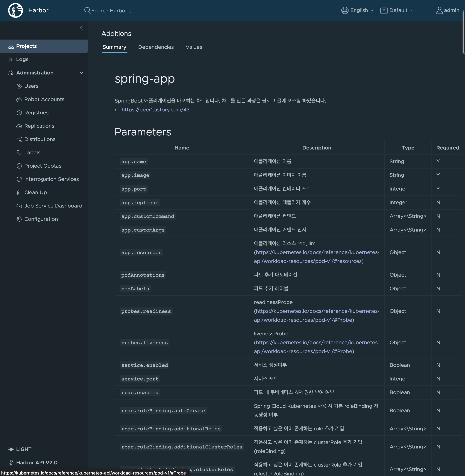The height and width of the screenshot is (476, 465).
Task: Open the beer1.tistory.com/43 blog link
Action: coord(155,110)
